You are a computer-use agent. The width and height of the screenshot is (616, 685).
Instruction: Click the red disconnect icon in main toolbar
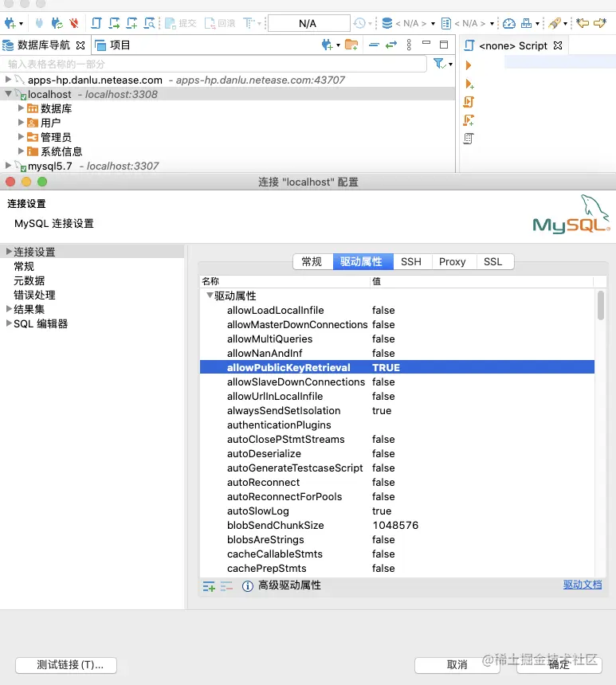tap(74, 23)
